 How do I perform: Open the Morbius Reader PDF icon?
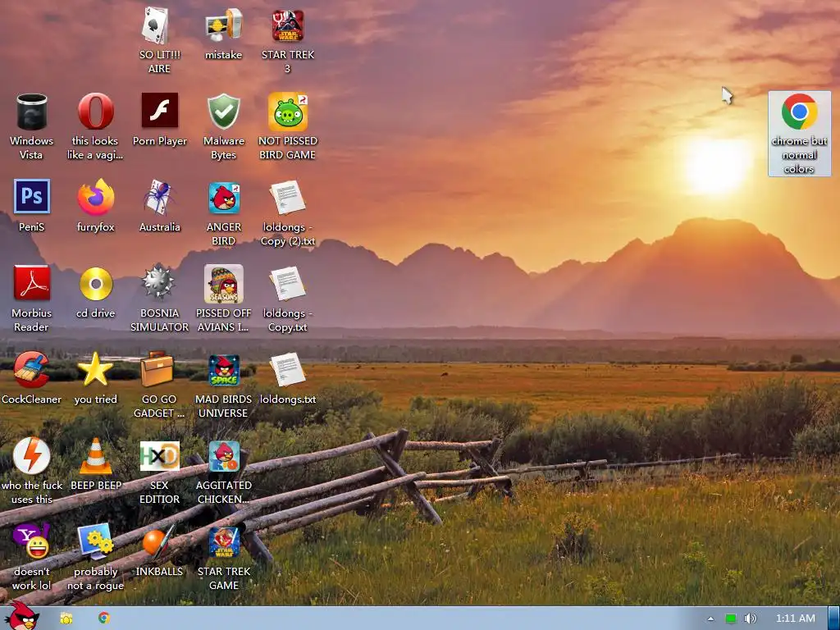[32, 283]
